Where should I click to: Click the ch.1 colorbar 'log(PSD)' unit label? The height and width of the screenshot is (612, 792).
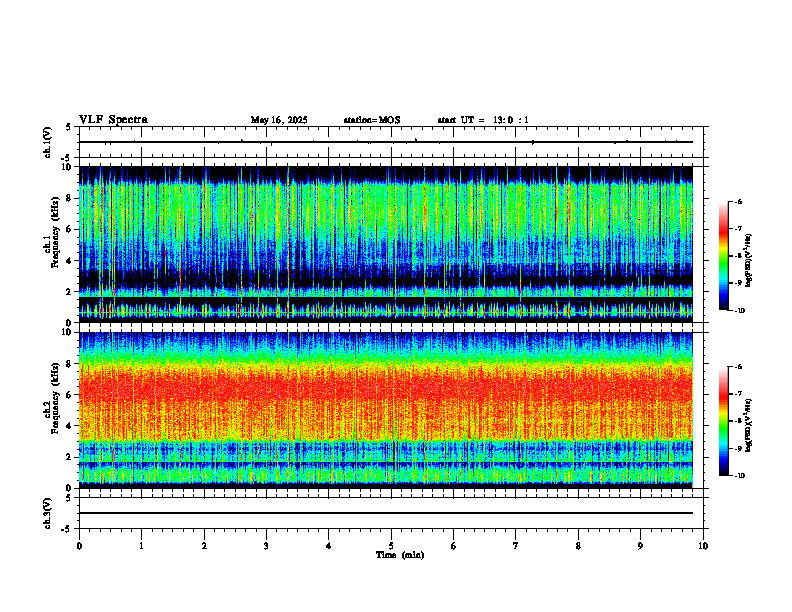749,260
